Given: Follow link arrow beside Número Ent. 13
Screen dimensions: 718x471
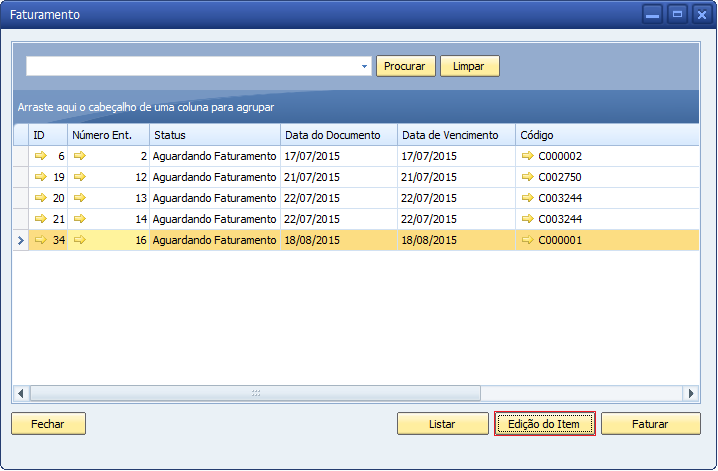Looking at the screenshot, I should click(80, 198).
